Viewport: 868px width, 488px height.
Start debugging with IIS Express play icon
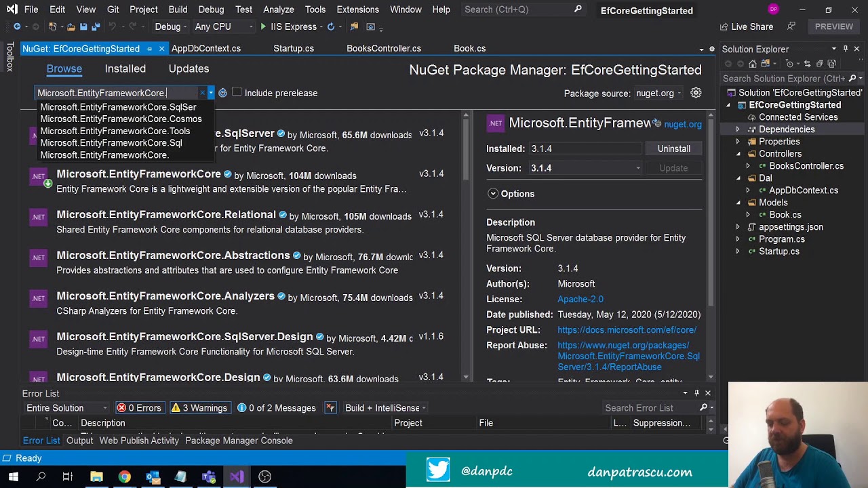[x=263, y=26]
